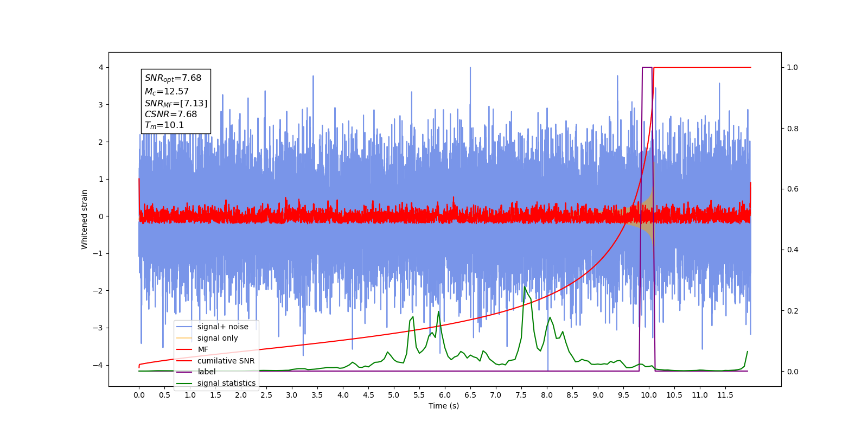
Task: Click the left y-axis tick label −4
Action: point(99,365)
